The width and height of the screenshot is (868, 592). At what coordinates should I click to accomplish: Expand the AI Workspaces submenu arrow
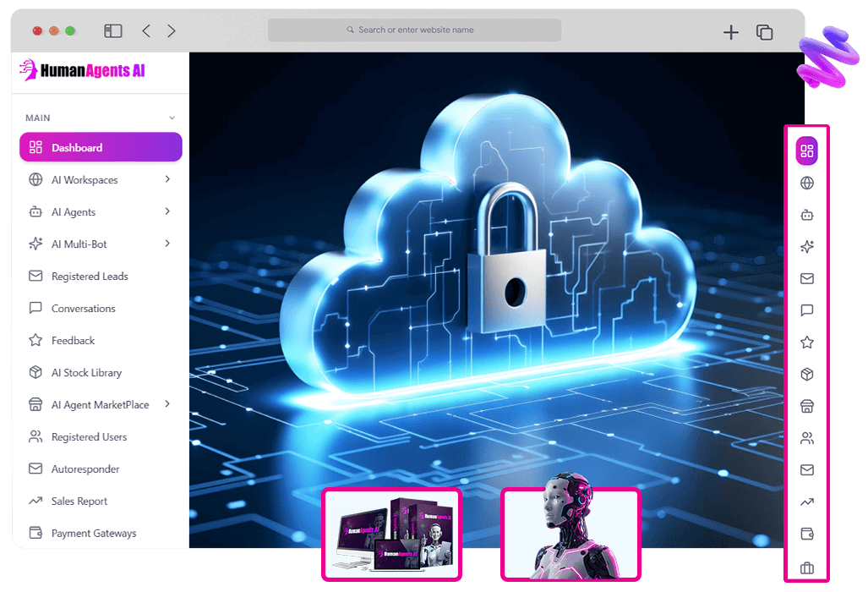(167, 179)
